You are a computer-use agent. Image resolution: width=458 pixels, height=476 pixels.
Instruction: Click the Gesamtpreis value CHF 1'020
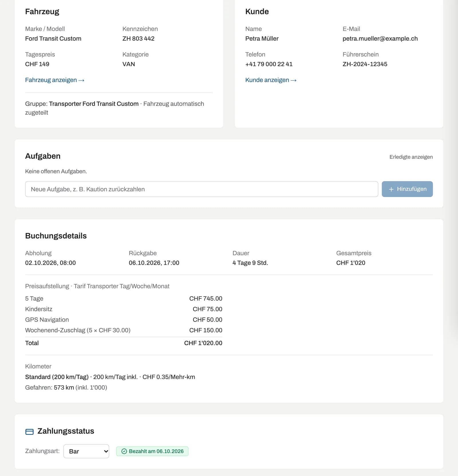tap(351, 263)
